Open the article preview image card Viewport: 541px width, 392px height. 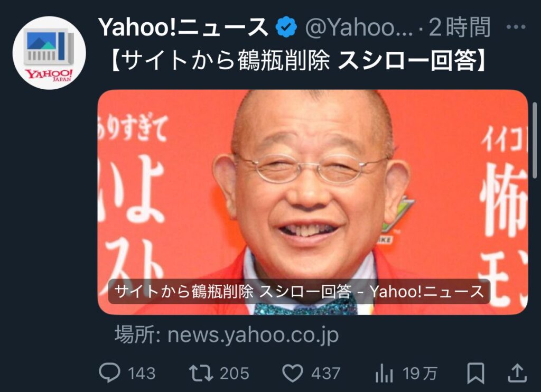tap(313, 202)
